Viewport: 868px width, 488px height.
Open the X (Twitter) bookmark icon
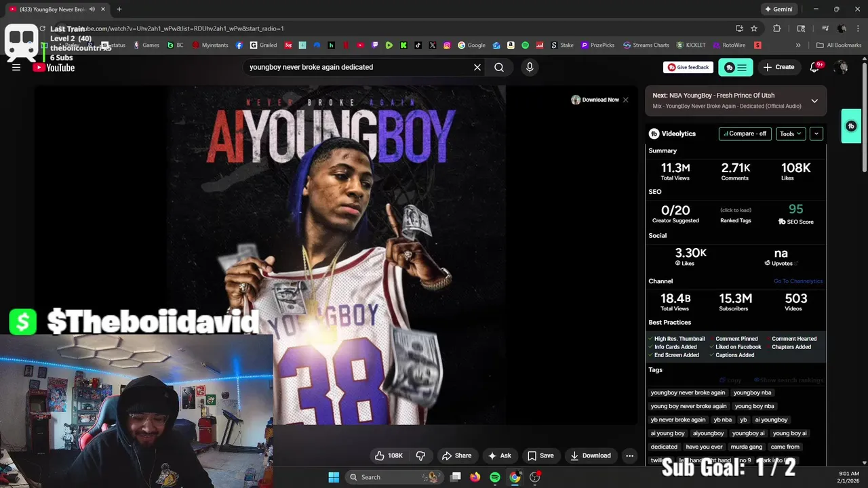[x=433, y=45]
